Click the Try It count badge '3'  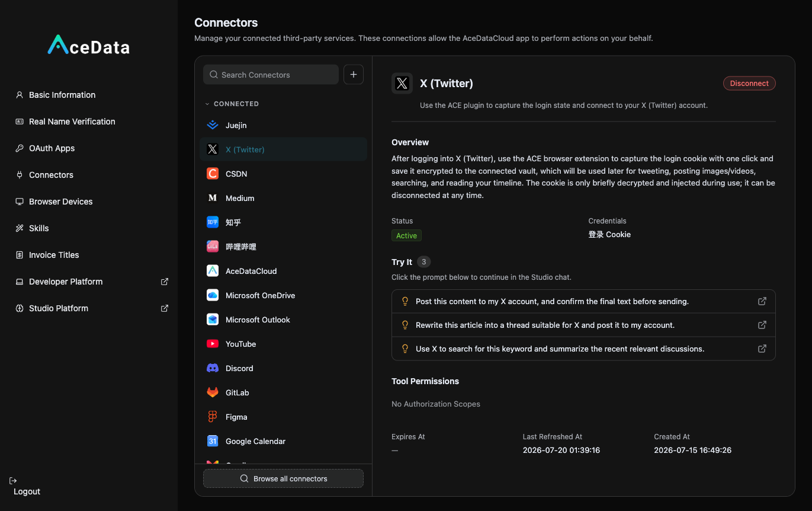coord(424,262)
